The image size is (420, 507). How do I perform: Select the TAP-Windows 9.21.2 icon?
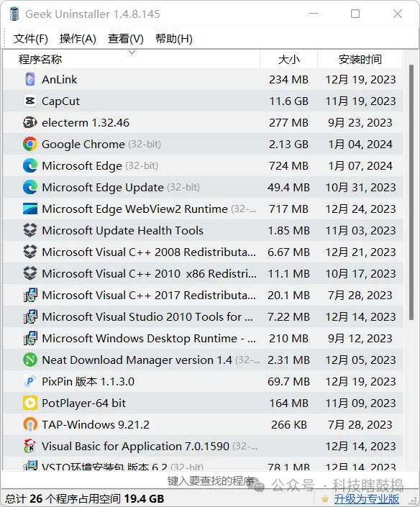pos(30,424)
